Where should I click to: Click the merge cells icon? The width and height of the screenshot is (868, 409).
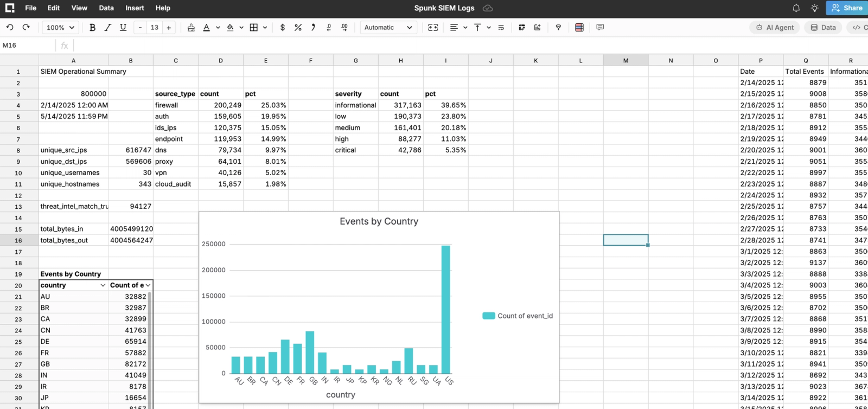coord(433,27)
